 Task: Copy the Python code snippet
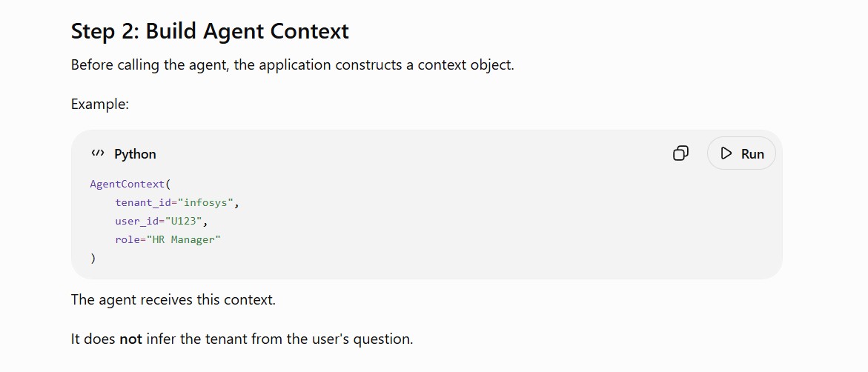click(680, 153)
